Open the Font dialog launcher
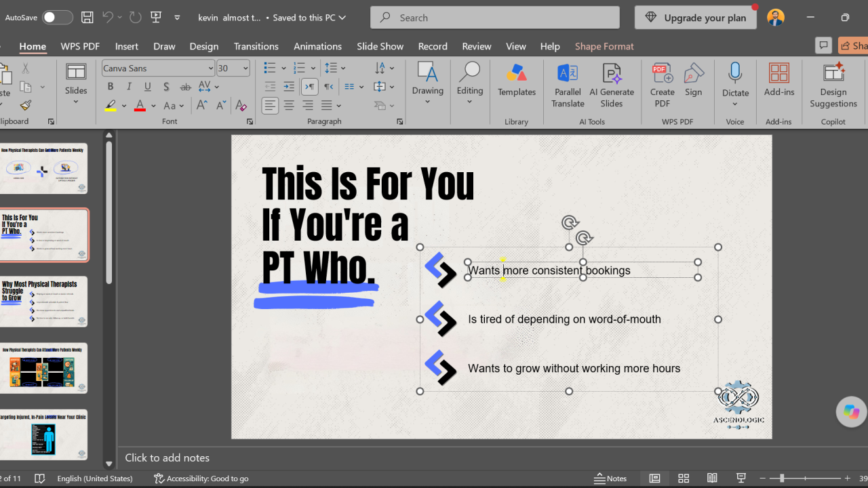This screenshot has height=488, width=868. coord(250,122)
